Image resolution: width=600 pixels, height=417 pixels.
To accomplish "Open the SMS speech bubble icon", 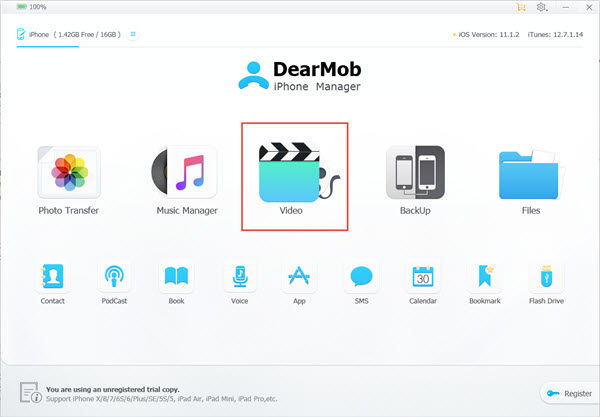I will 361,276.
